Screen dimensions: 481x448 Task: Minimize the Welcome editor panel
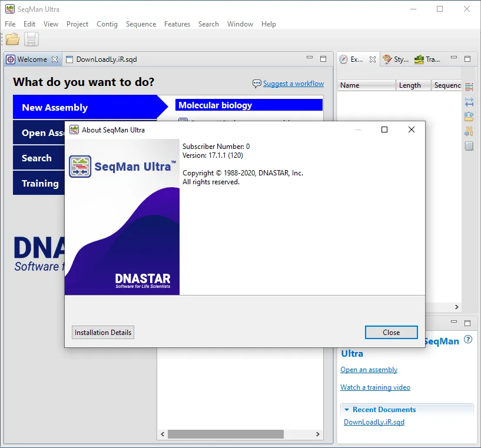(x=310, y=58)
